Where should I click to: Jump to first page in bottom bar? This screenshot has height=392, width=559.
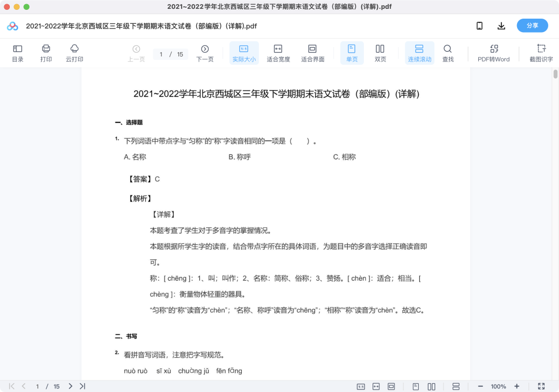coord(11,386)
